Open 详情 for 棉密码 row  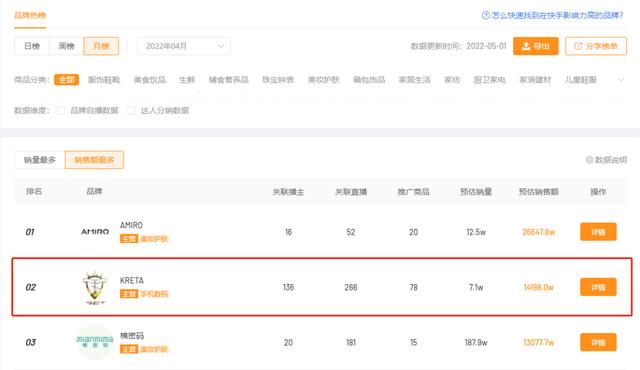point(598,342)
